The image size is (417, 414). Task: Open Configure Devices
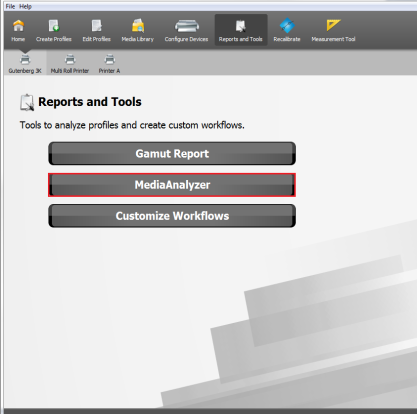coord(186,30)
